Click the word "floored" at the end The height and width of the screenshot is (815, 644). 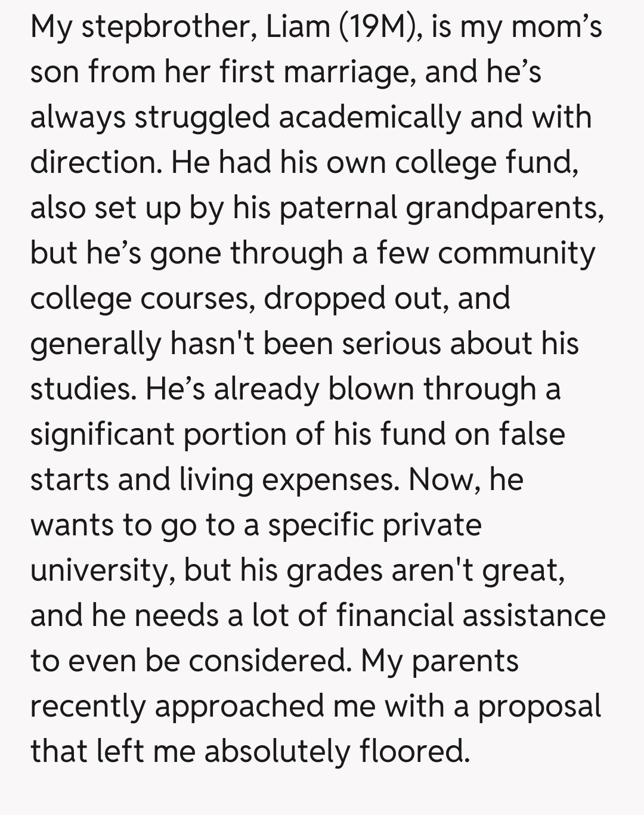pos(413,752)
